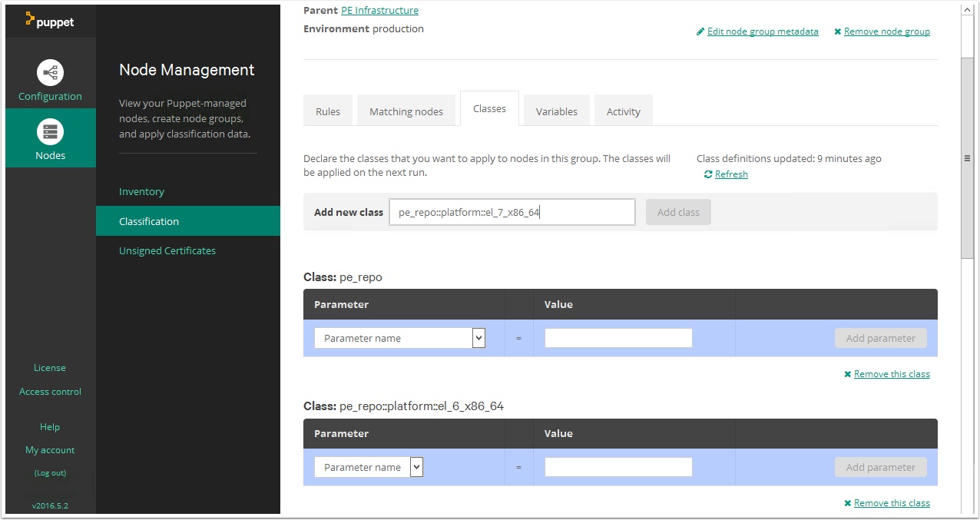Click Add parameter for el_6_x86_64 class
Image resolution: width=980 pixels, height=520 pixels.
881,467
